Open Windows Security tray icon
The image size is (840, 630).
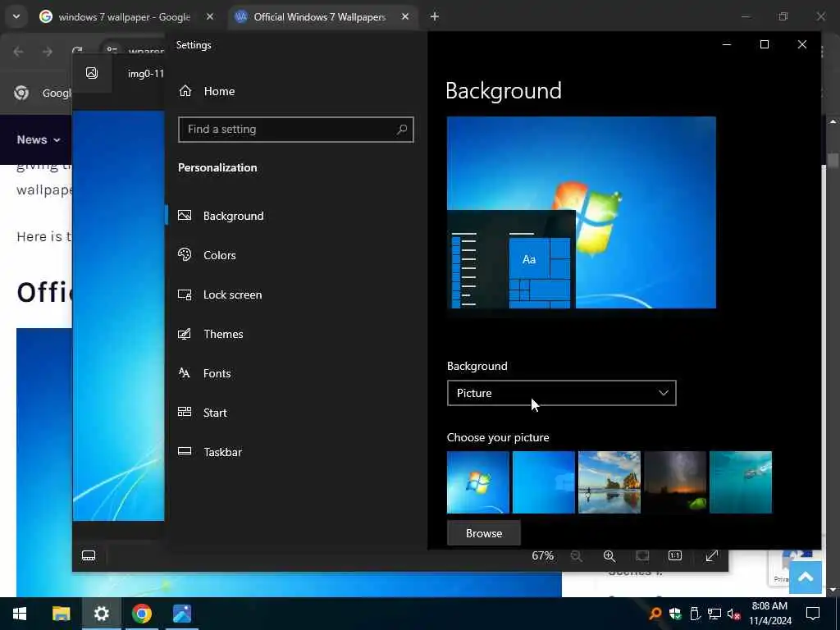point(675,614)
